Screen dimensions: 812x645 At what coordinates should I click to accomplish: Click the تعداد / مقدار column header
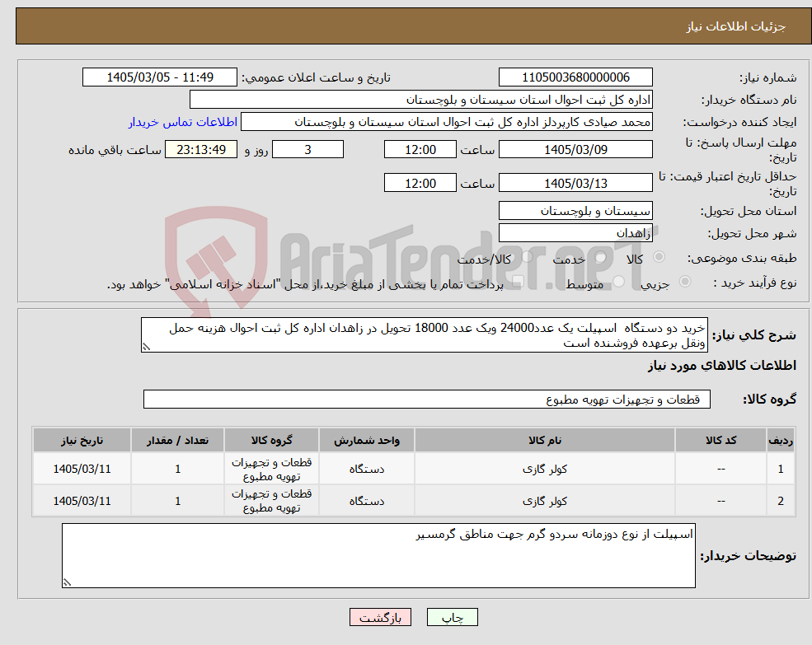(177, 440)
